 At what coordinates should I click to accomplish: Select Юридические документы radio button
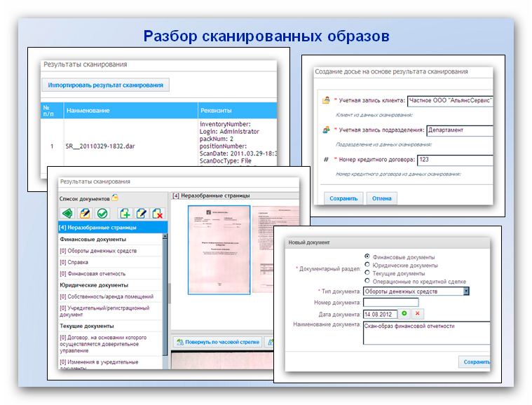pos(367,265)
